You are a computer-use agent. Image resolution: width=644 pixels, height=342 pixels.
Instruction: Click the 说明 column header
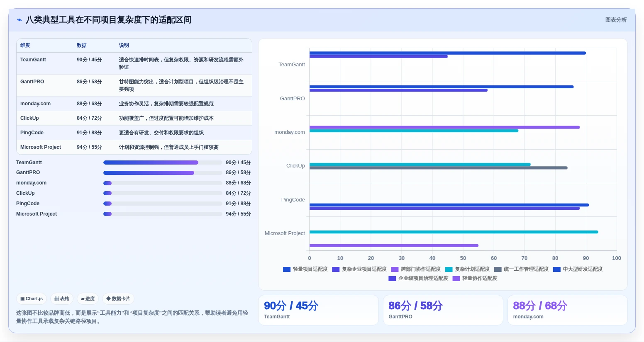pyautogui.click(x=124, y=45)
